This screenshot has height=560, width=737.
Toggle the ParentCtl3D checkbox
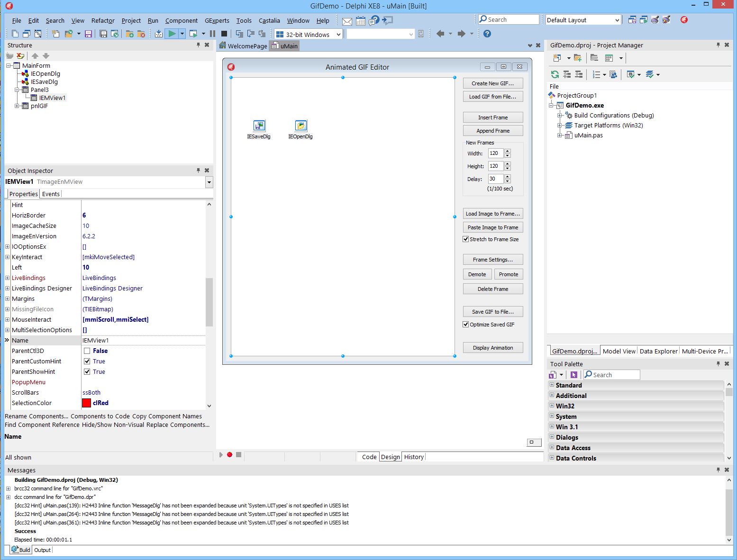tap(87, 351)
